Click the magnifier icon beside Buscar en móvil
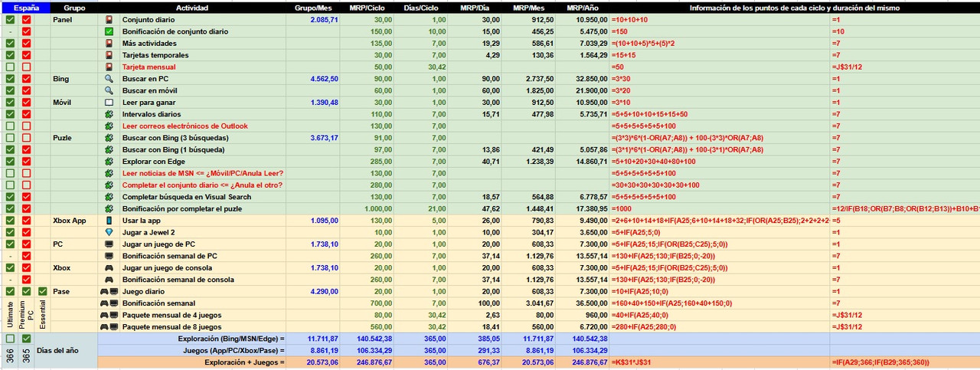This screenshot has width=980, height=370. click(109, 90)
